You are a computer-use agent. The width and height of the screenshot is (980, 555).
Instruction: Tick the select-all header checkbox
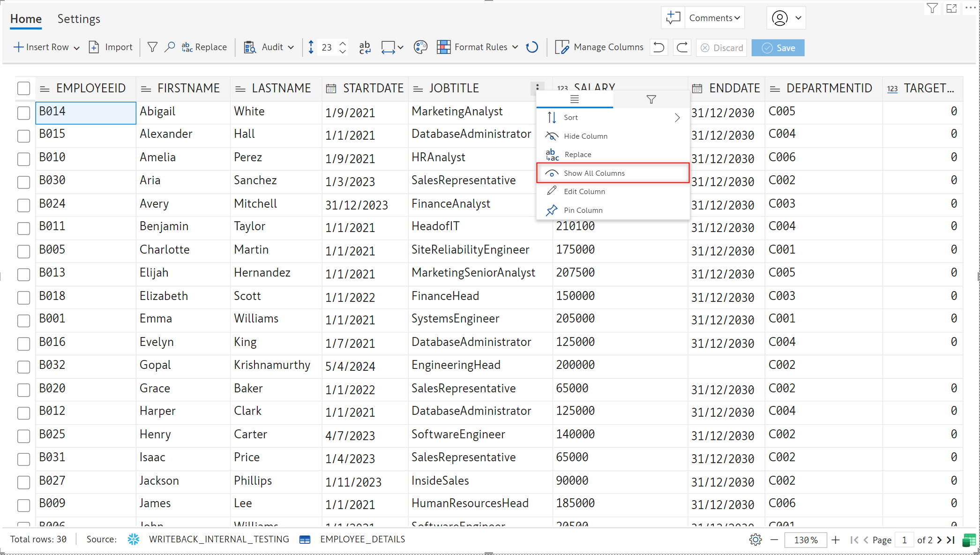(23, 88)
